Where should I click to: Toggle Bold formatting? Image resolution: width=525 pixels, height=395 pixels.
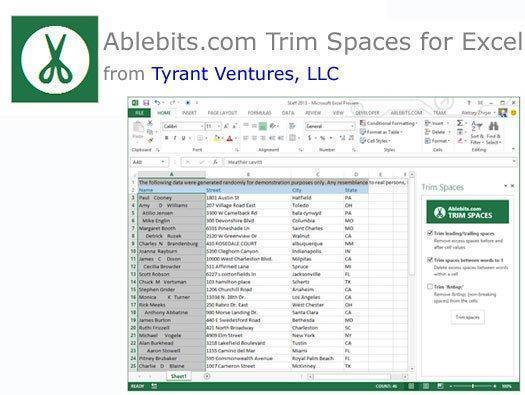click(x=166, y=138)
